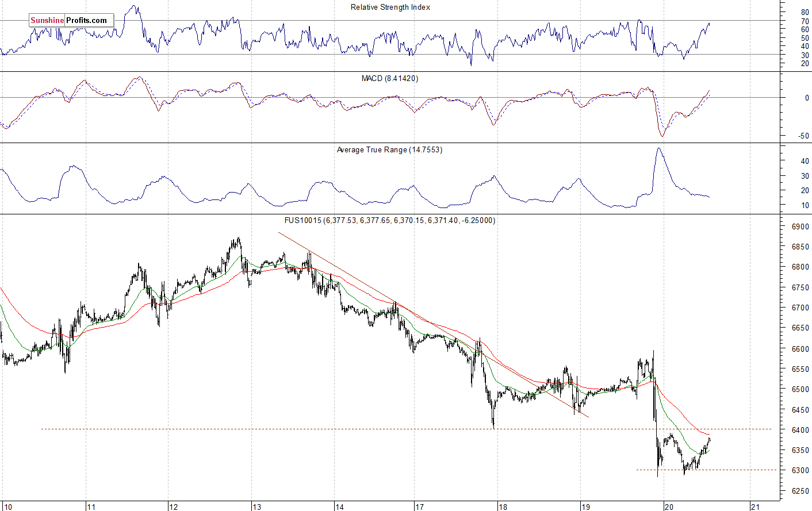The image size is (812, 511).
Task: Click the 6850 price axis label
Action: [x=800, y=247]
